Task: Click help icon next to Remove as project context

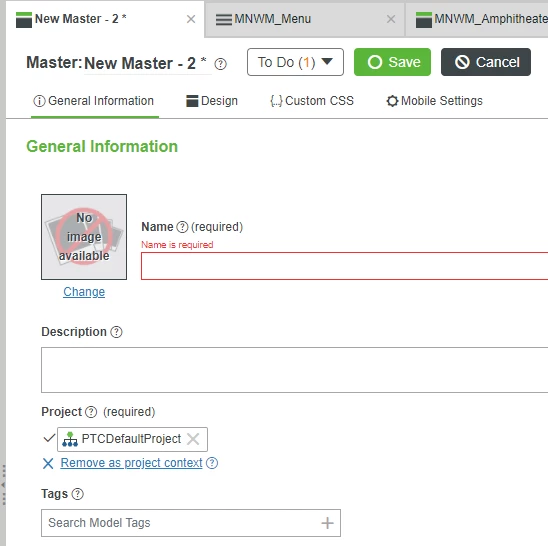Action: (212, 463)
